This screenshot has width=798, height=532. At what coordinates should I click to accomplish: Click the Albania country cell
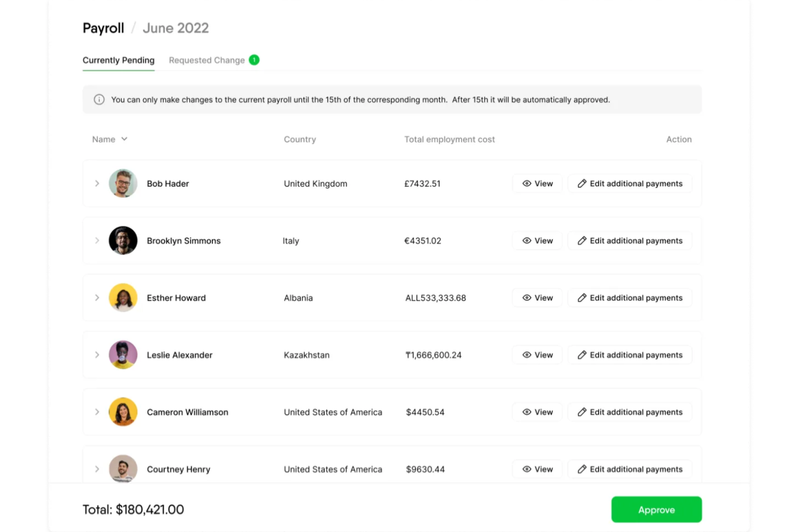[298, 298]
